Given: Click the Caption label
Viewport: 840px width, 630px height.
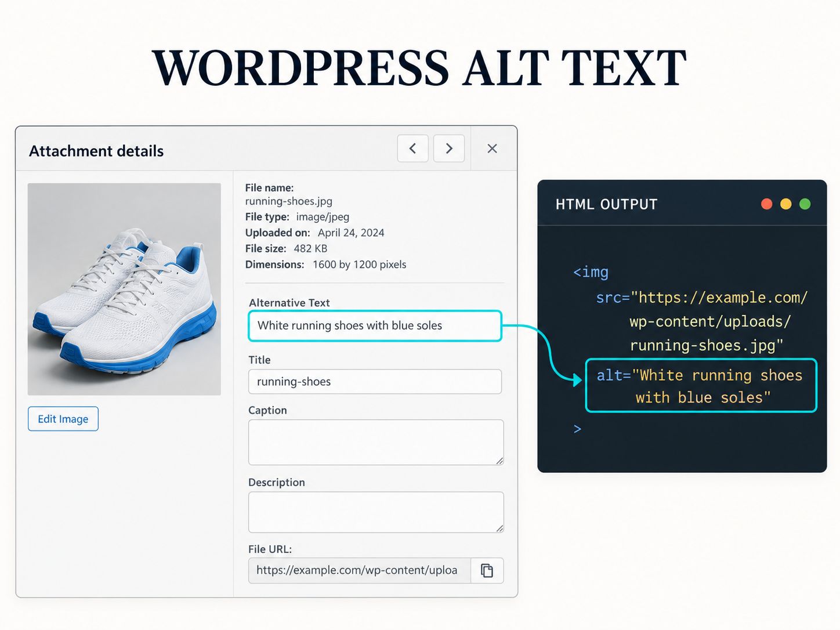Looking at the screenshot, I should (267, 410).
